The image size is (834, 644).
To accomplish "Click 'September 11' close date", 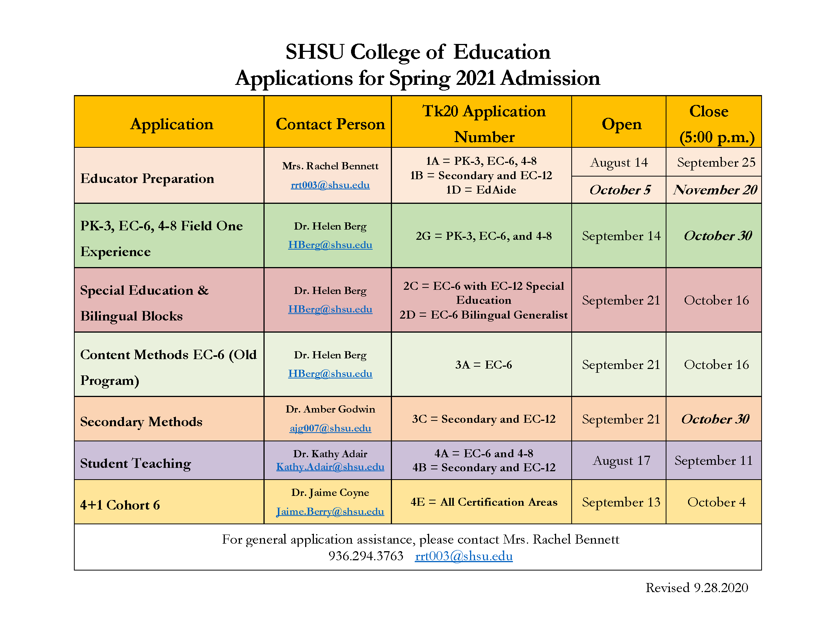I will 713,461.
